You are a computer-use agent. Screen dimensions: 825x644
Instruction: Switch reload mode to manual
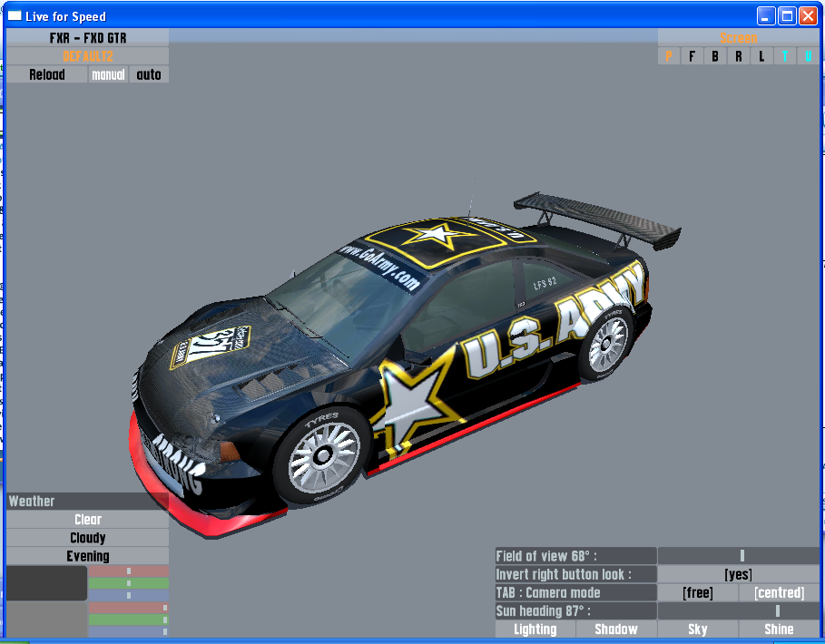click(108, 74)
